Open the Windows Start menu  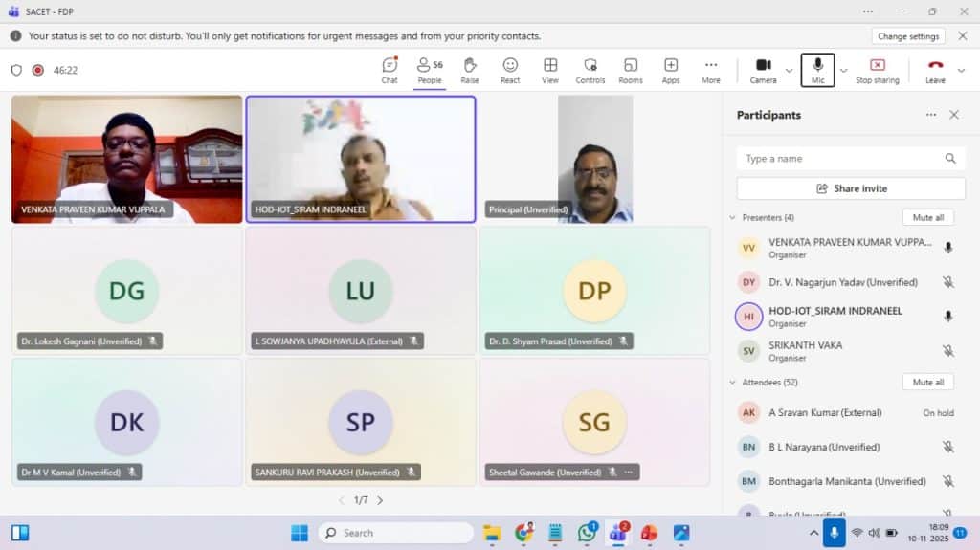[300, 533]
